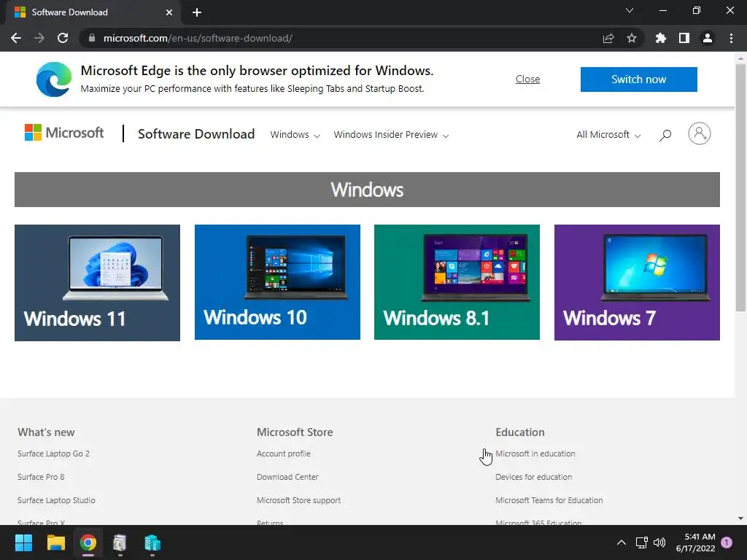Screen dimensions: 747x560
Task: Open the Extensions puzzle icon
Action: [x=660, y=38]
